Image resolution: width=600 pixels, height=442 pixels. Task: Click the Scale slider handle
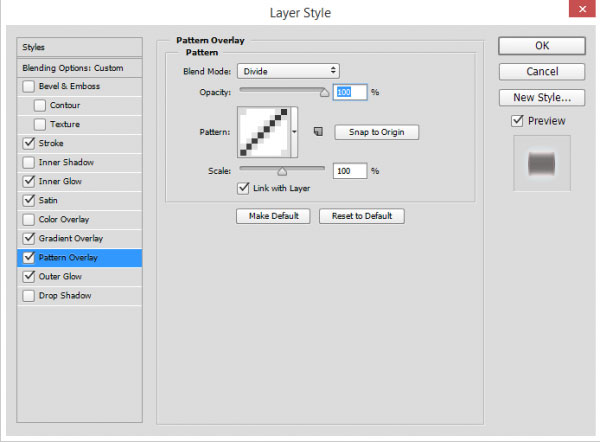[282, 171]
